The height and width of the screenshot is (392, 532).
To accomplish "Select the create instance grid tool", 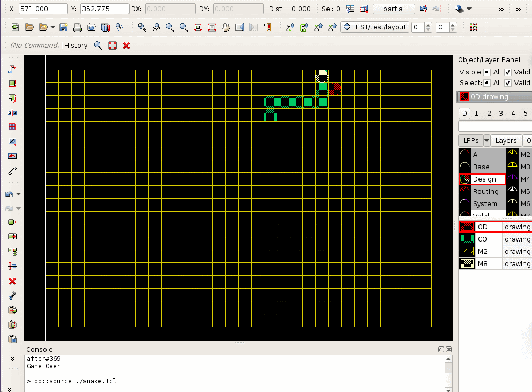I will 12,126.
